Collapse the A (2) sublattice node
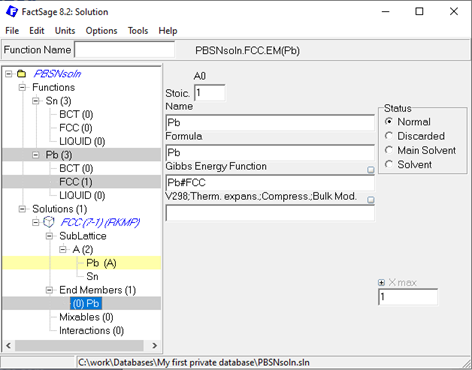Viewport: 472px width, 370px height. pos(63,249)
